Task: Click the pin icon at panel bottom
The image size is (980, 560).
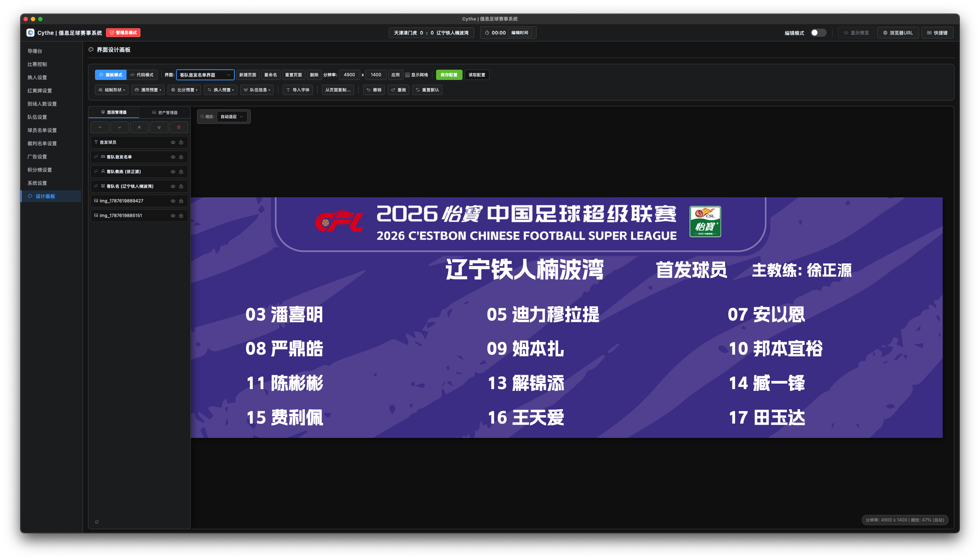Action: [x=97, y=522]
